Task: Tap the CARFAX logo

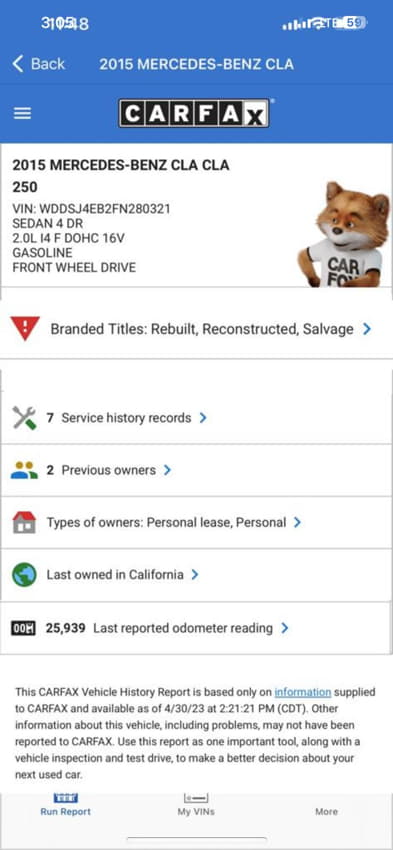Action: coord(195,113)
